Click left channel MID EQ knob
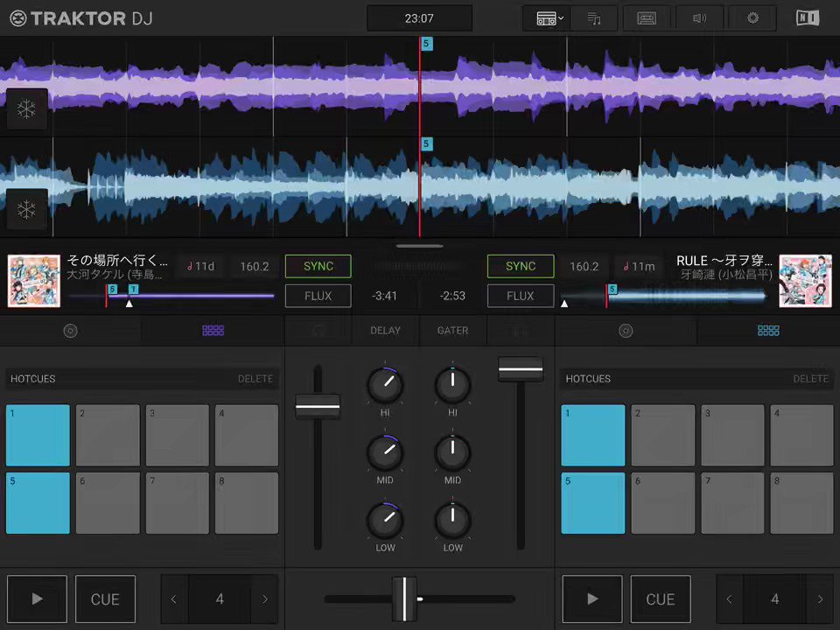Screen dimensions: 840x630 (x=385, y=452)
